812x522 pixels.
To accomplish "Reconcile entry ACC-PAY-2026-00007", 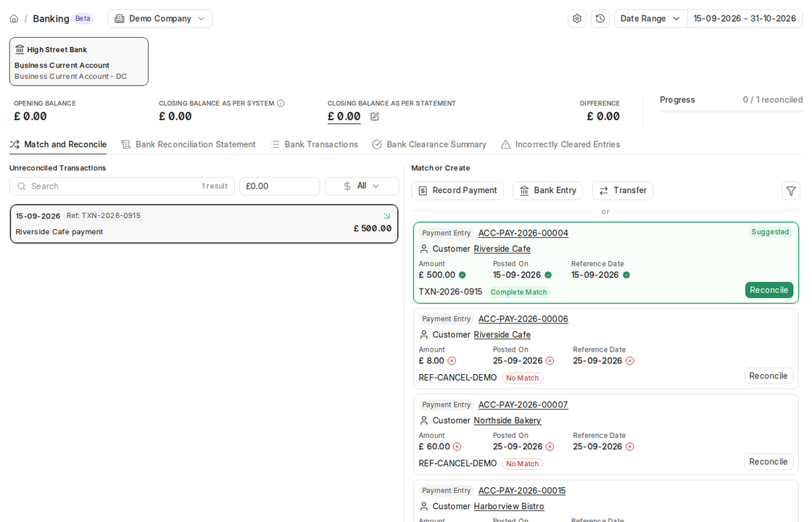I will [x=768, y=462].
